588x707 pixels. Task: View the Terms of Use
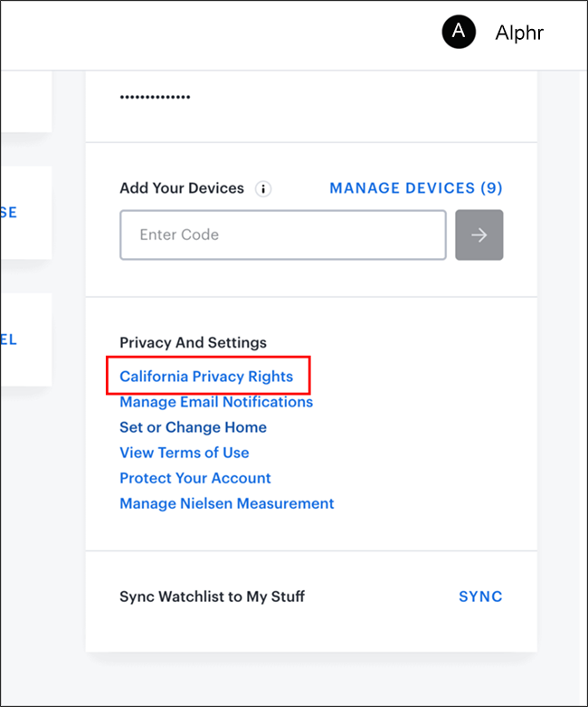185,453
